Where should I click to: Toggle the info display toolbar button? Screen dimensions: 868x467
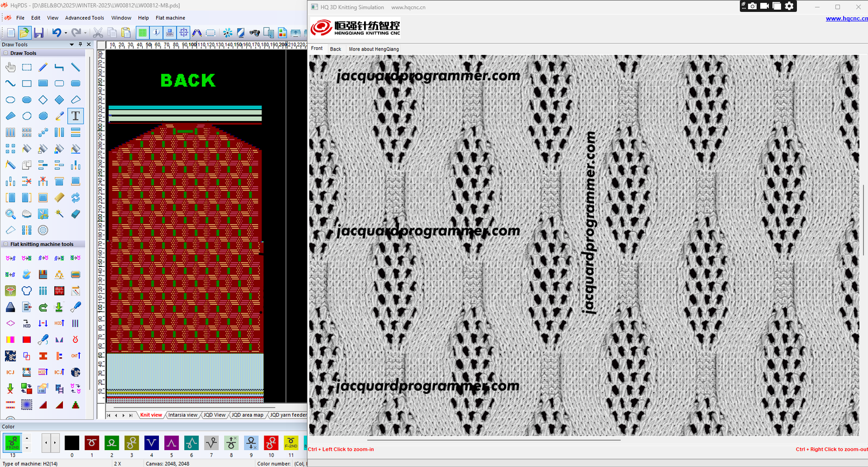156,33
